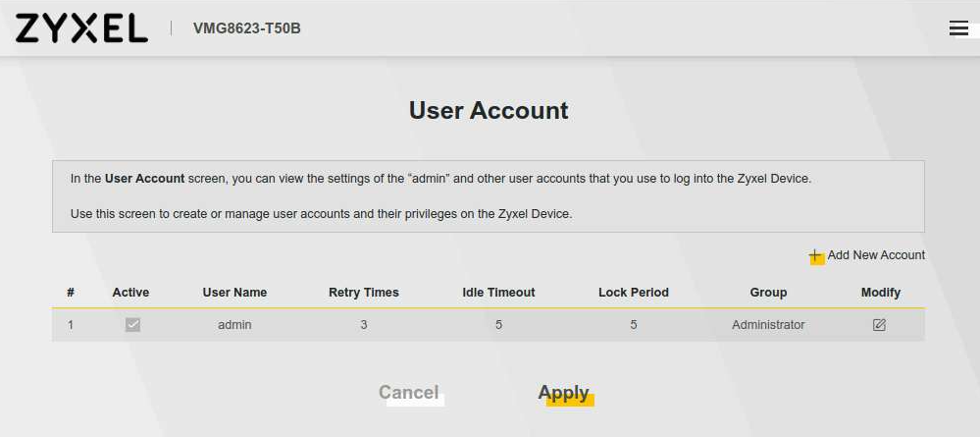Click the Retry Times value 3
Screen dimensions: 980x437
pyautogui.click(x=363, y=325)
